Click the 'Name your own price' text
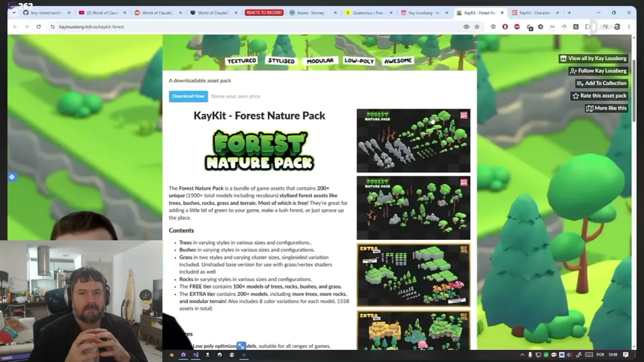Viewport: 644px width, 362px height. pyautogui.click(x=236, y=96)
